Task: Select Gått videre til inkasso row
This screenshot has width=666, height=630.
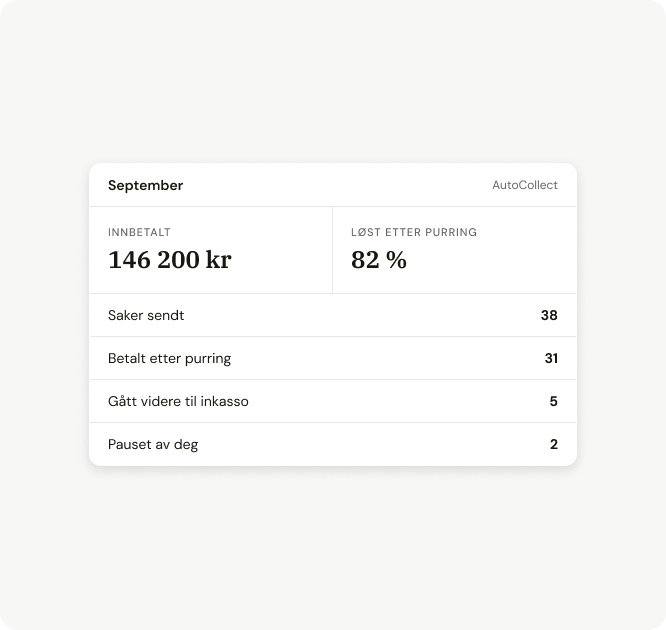Action: click(x=333, y=401)
